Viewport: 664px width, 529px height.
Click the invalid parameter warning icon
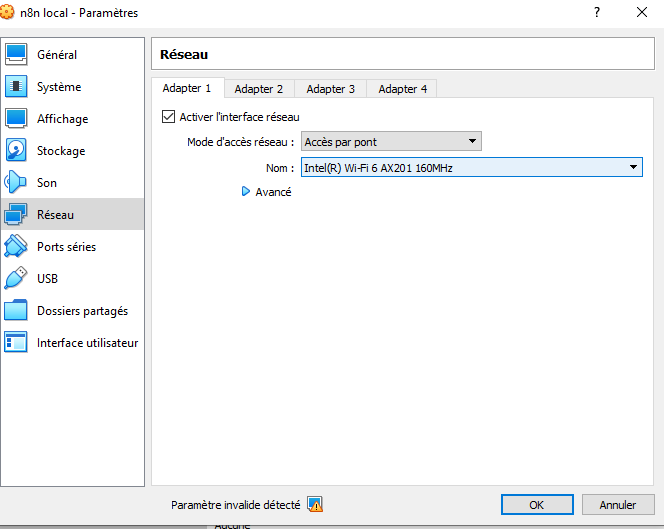[314, 505]
